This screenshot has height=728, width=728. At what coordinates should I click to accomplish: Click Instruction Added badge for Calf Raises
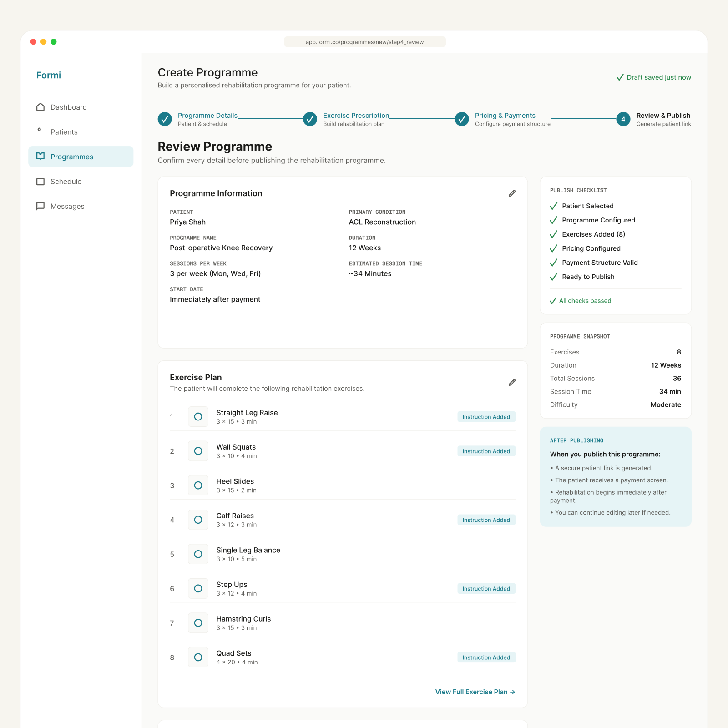pos(486,520)
